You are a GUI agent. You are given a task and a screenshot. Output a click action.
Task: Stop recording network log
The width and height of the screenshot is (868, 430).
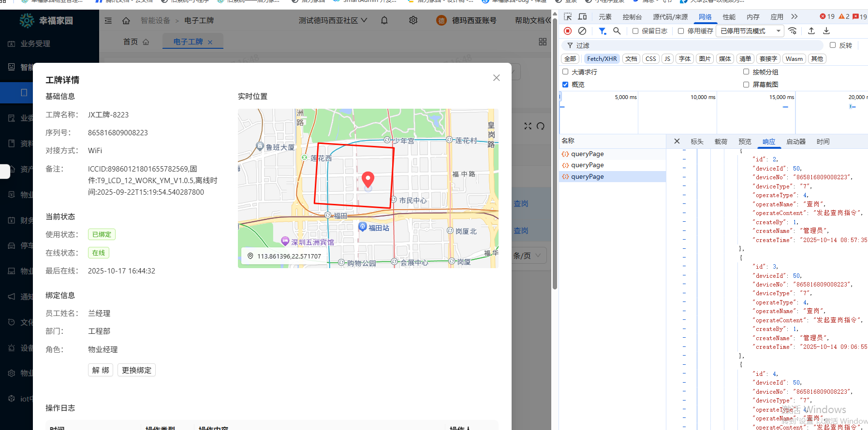(x=568, y=31)
